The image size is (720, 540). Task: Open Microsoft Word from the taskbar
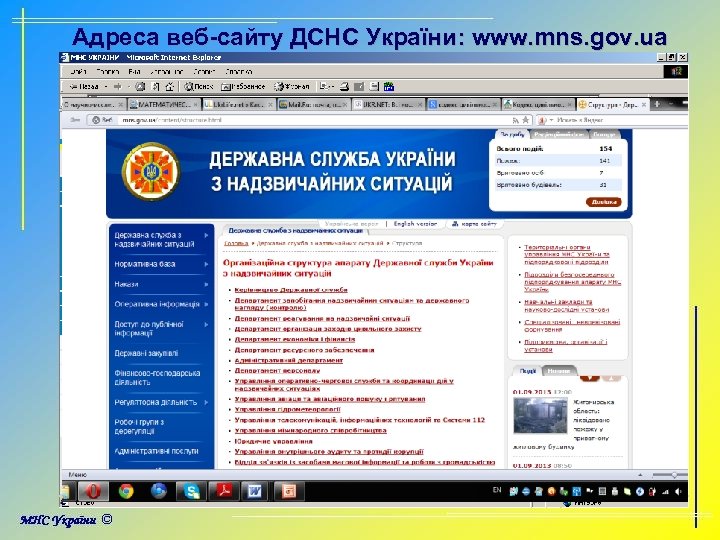click(256, 491)
